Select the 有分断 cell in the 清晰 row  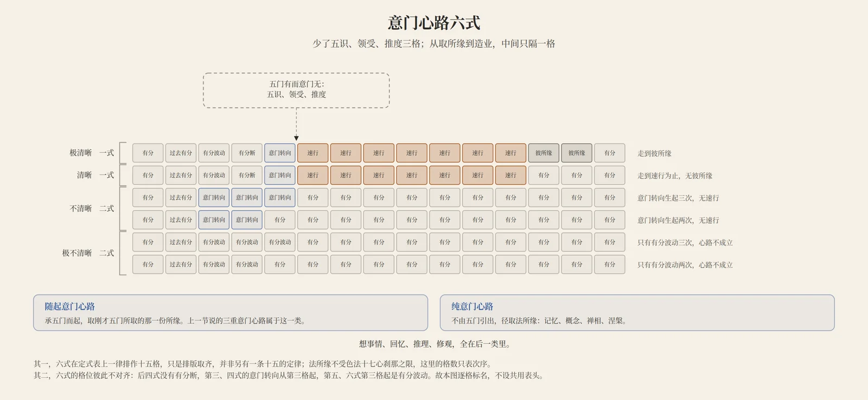tap(247, 175)
